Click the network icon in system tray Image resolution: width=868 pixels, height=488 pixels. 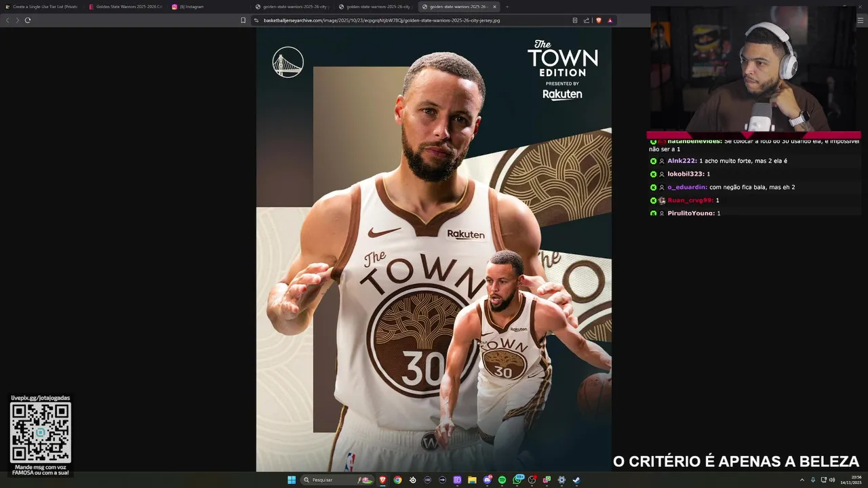click(824, 480)
